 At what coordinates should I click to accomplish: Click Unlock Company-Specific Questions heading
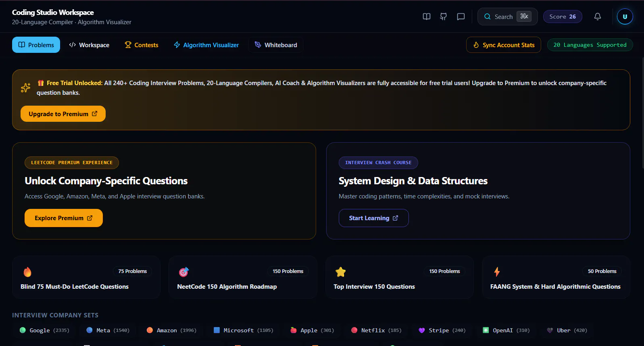[106, 181]
